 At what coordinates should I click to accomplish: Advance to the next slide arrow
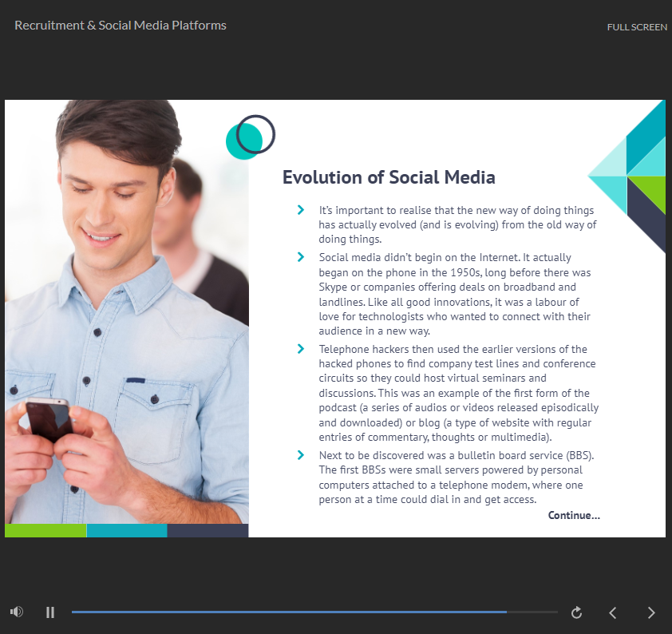pyautogui.click(x=651, y=612)
